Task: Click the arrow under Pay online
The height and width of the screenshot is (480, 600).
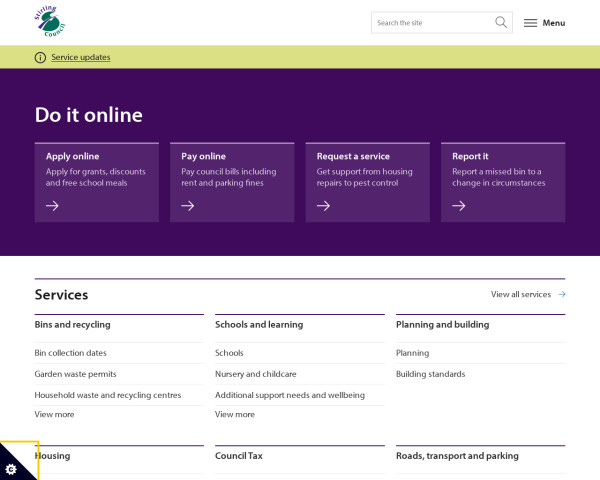Action: [188, 206]
